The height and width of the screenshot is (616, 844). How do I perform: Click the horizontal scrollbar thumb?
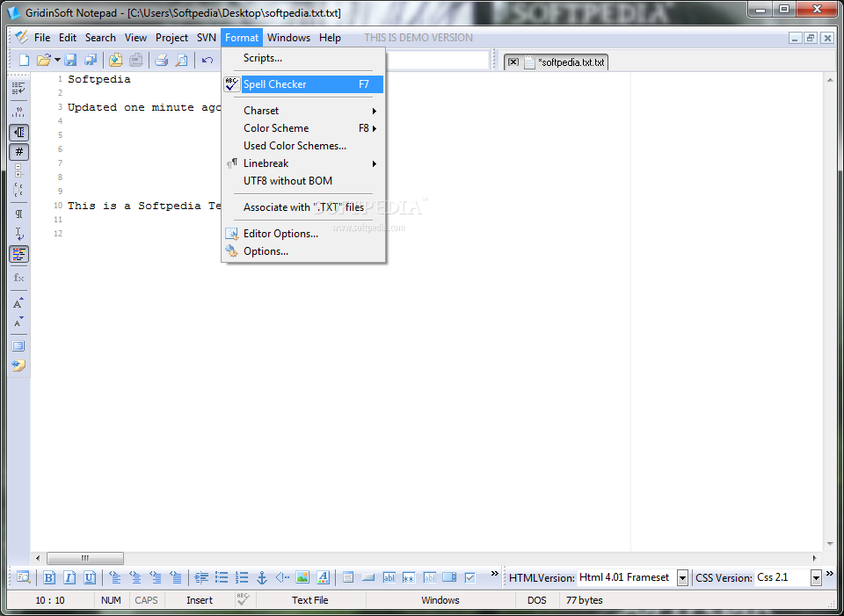(85, 558)
